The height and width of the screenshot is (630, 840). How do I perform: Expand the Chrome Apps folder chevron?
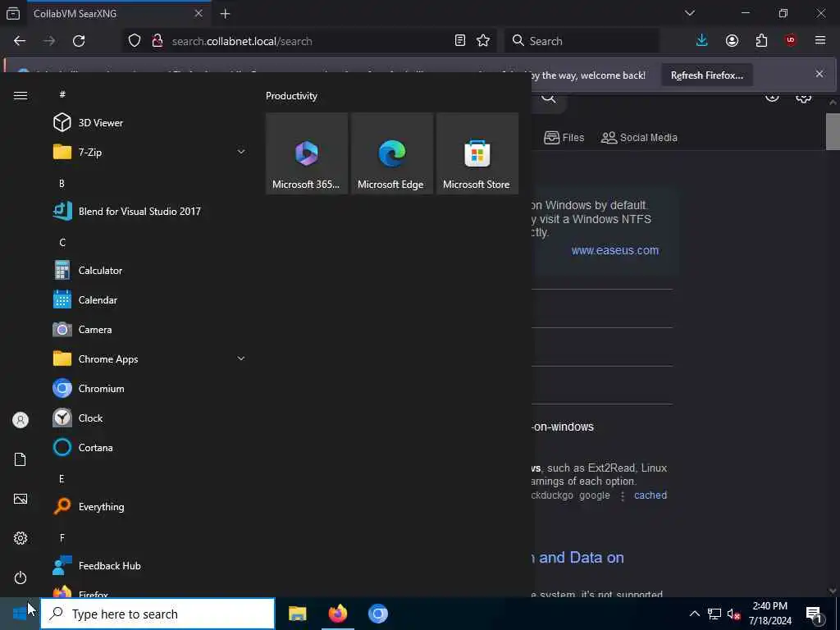(241, 358)
